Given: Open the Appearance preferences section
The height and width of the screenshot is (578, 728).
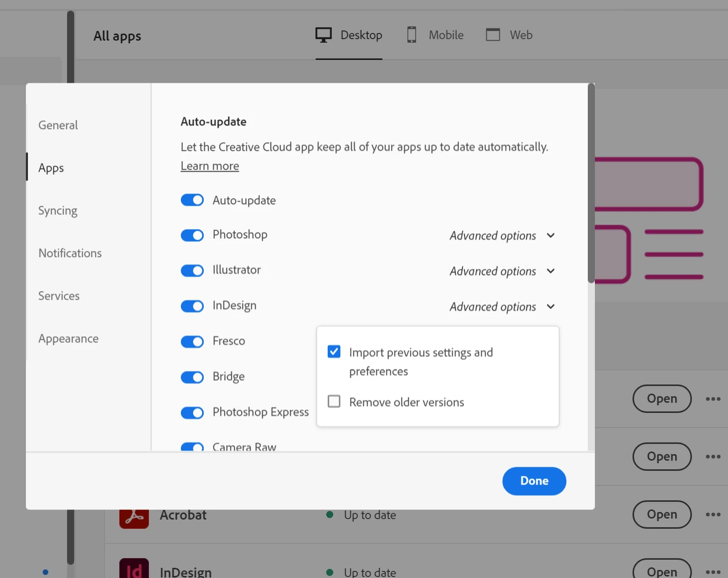Looking at the screenshot, I should (69, 338).
